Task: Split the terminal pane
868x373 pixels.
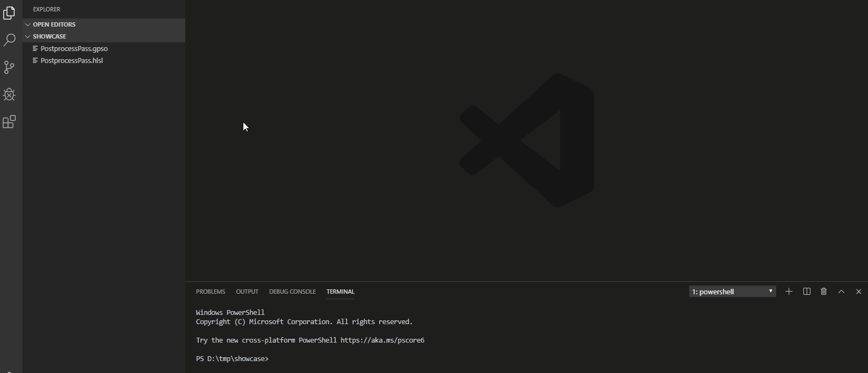Action: [807, 292]
